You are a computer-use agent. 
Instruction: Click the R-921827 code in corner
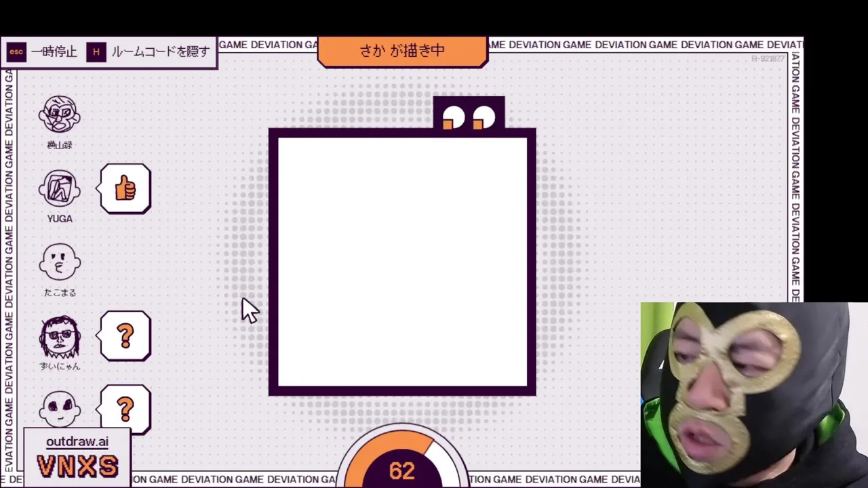[768, 59]
